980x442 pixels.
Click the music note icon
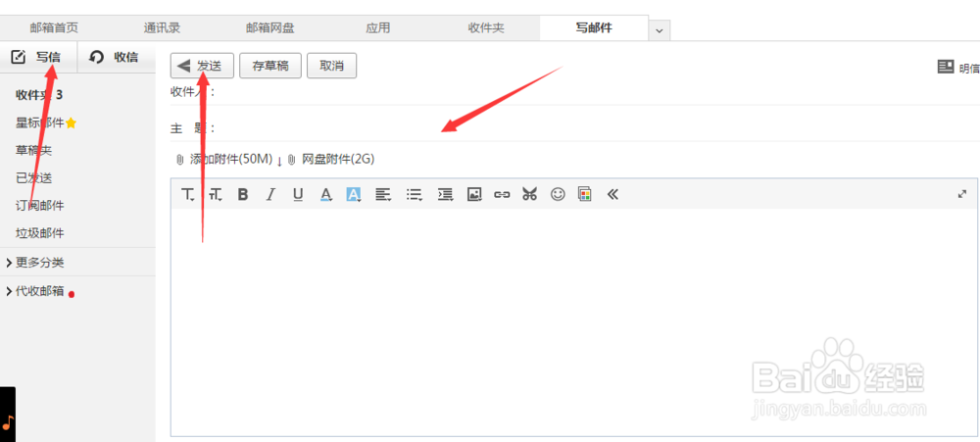point(8,422)
